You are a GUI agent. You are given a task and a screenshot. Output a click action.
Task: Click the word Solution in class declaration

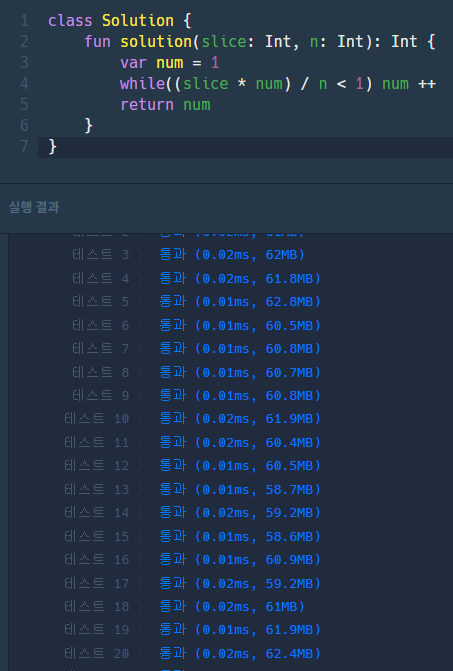click(138, 21)
